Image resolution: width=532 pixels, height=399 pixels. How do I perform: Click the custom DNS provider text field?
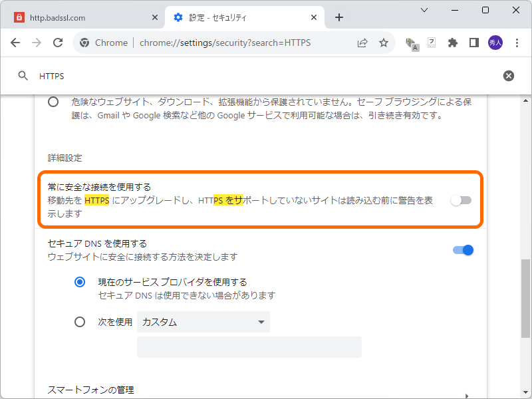249,346
